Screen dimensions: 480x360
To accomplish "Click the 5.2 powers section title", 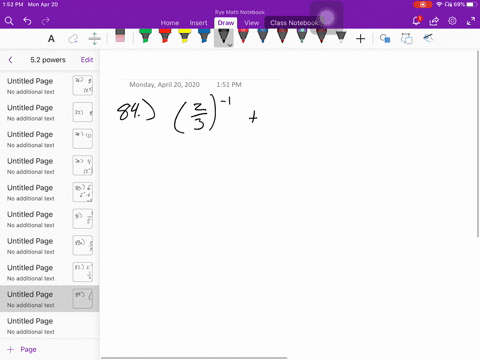I will (48, 60).
